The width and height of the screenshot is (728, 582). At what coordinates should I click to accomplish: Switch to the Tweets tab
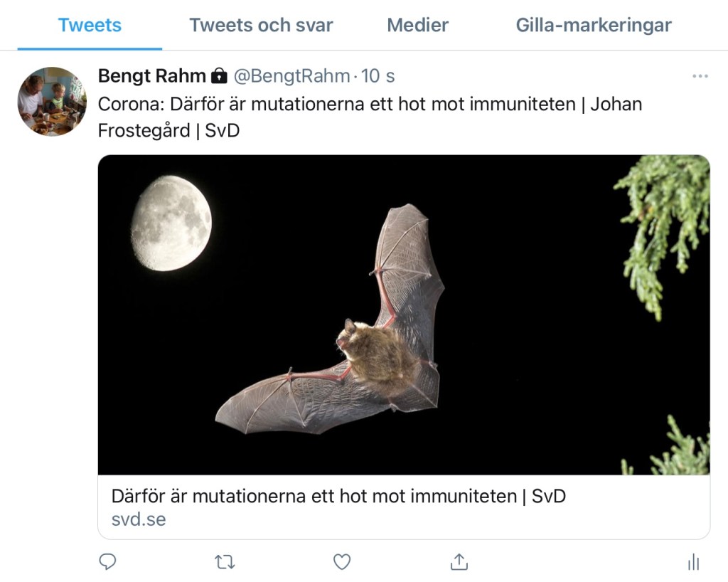coord(90,26)
